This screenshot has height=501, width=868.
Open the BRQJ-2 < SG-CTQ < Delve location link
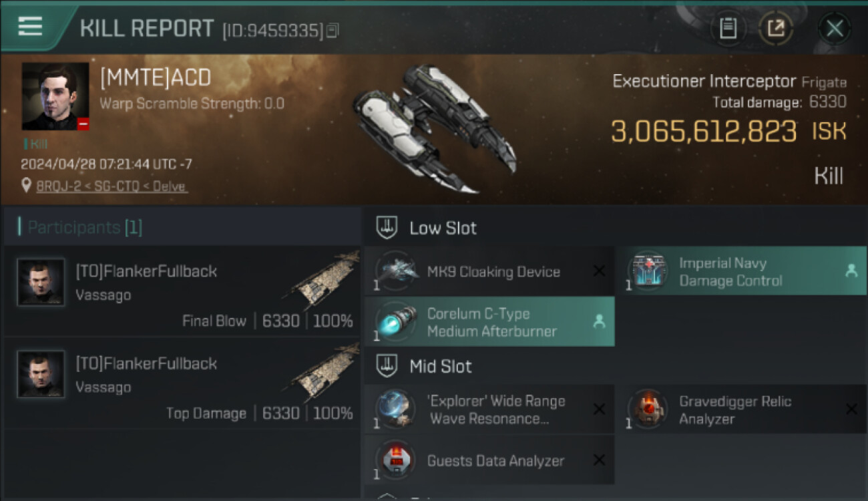click(112, 186)
